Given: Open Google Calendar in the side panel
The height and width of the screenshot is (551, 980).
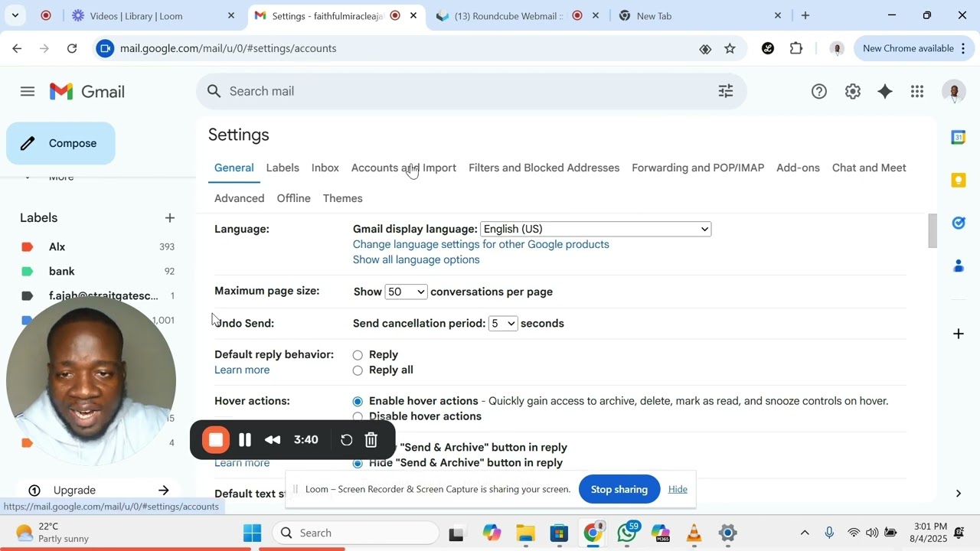Looking at the screenshot, I should [x=959, y=137].
